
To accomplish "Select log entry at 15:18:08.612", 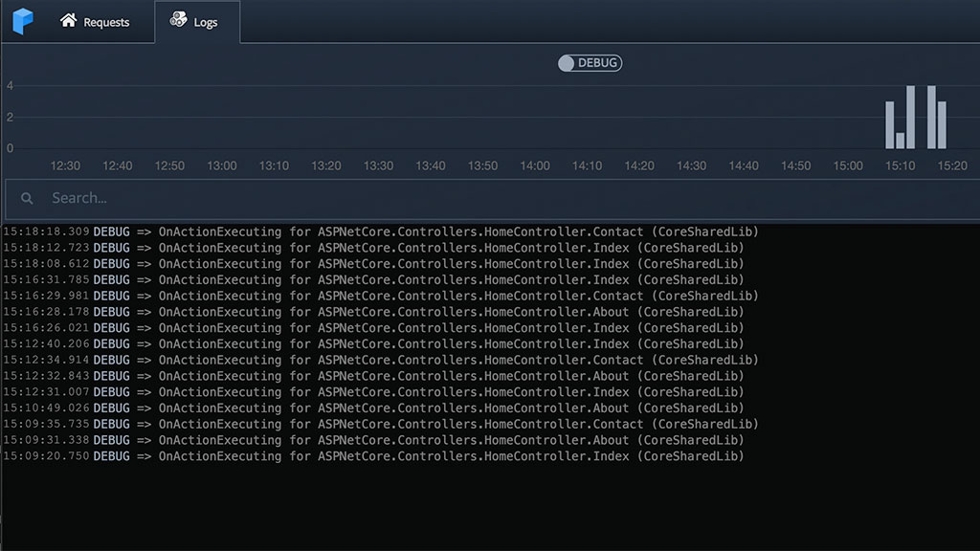I will [374, 264].
